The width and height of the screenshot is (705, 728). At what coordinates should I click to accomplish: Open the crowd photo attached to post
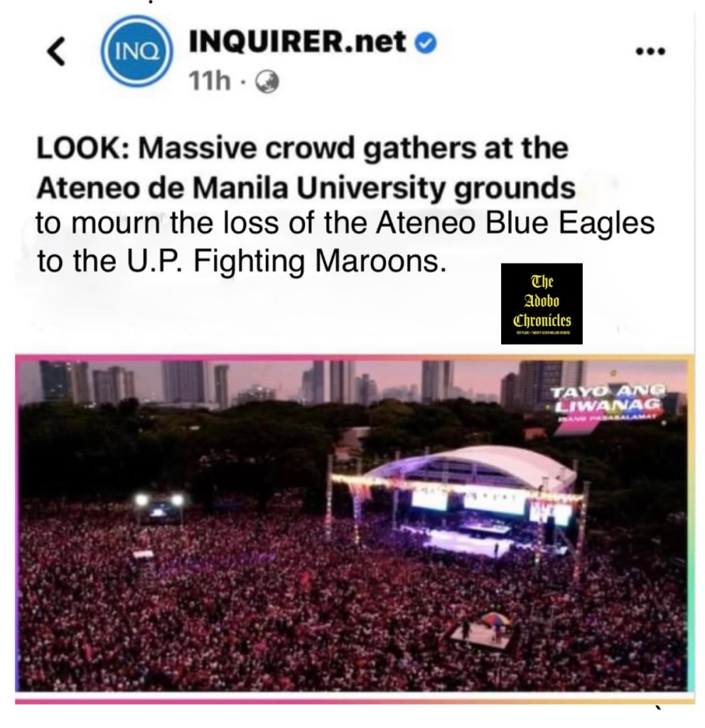(x=352, y=525)
